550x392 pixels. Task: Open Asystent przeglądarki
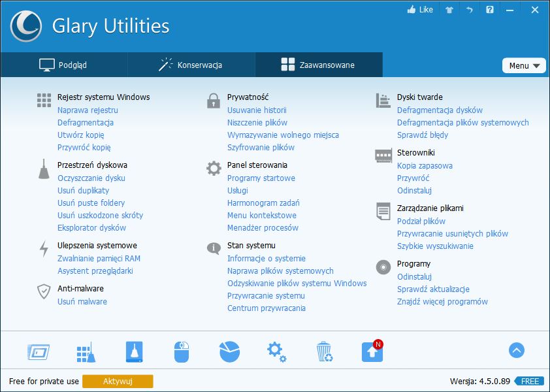[95, 271]
